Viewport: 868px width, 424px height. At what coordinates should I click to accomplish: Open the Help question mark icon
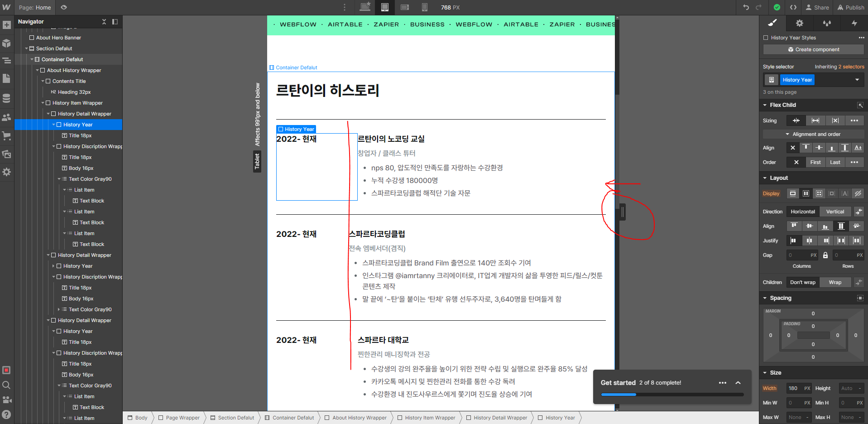(x=7, y=414)
